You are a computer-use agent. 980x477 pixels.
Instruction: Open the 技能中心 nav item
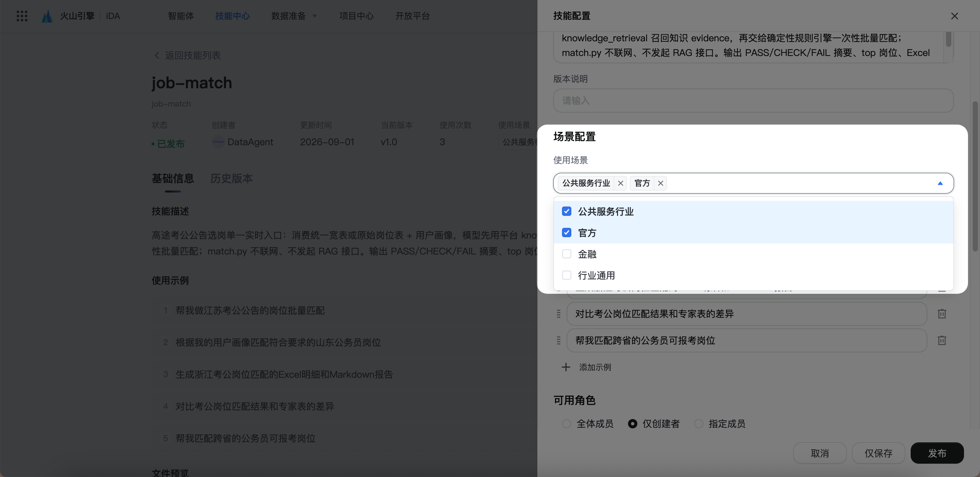232,16
